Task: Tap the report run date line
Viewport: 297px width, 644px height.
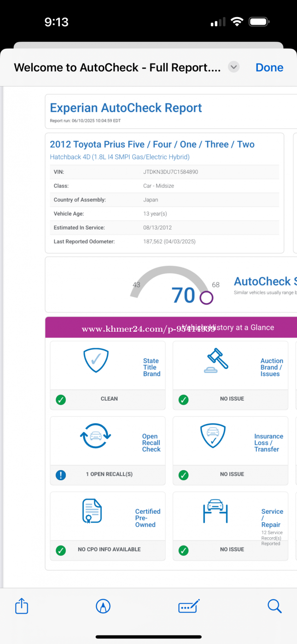Action: [x=85, y=121]
